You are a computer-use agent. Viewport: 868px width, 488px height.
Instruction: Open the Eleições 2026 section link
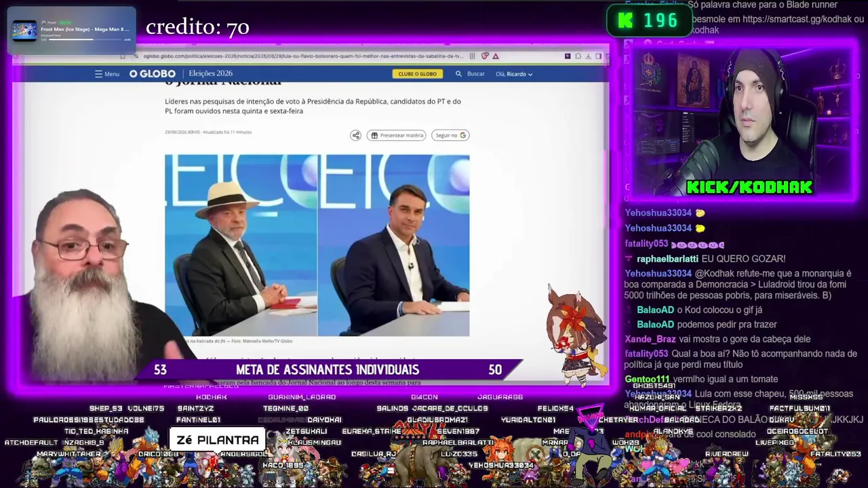click(x=210, y=74)
